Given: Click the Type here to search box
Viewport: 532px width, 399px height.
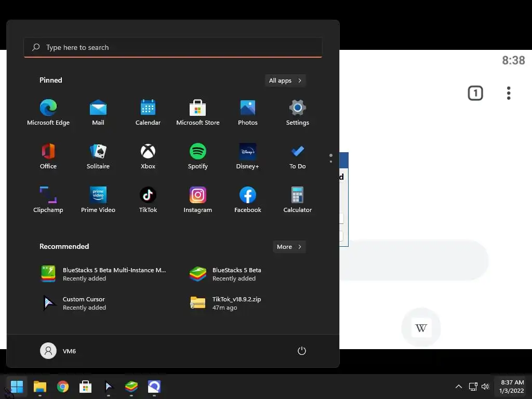Looking at the screenshot, I should point(173,47).
